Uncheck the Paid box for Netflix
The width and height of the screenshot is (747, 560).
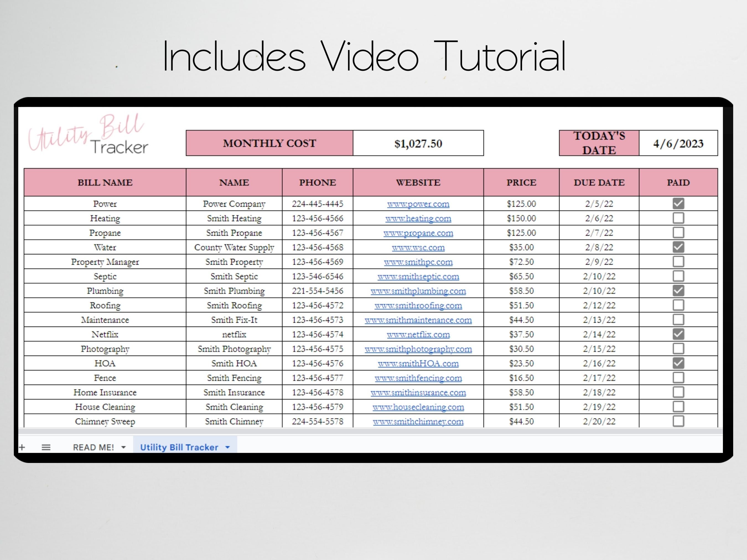coord(679,334)
